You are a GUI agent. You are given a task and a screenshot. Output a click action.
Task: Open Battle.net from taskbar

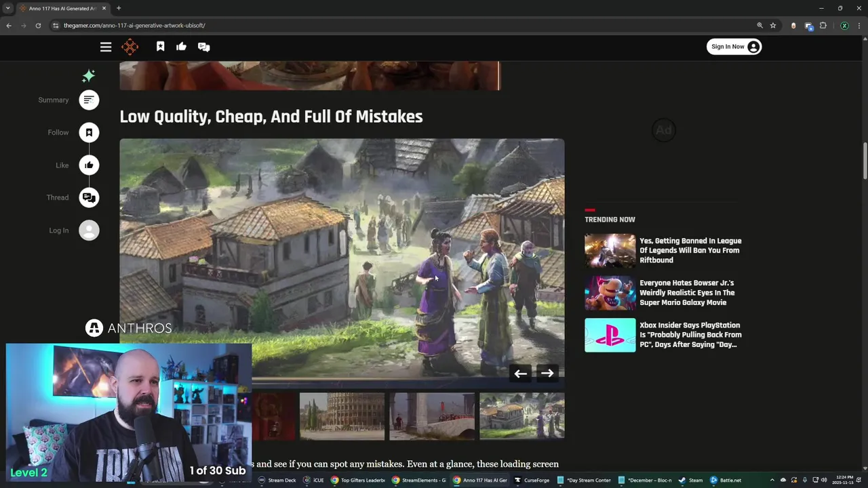(x=726, y=481)
